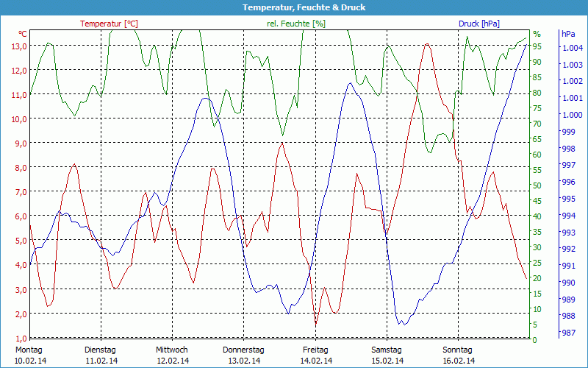Select the green 'rel. Feuchte [%]' legend label
The width and height of the screenshot is (588, 368).
[296, 24]
